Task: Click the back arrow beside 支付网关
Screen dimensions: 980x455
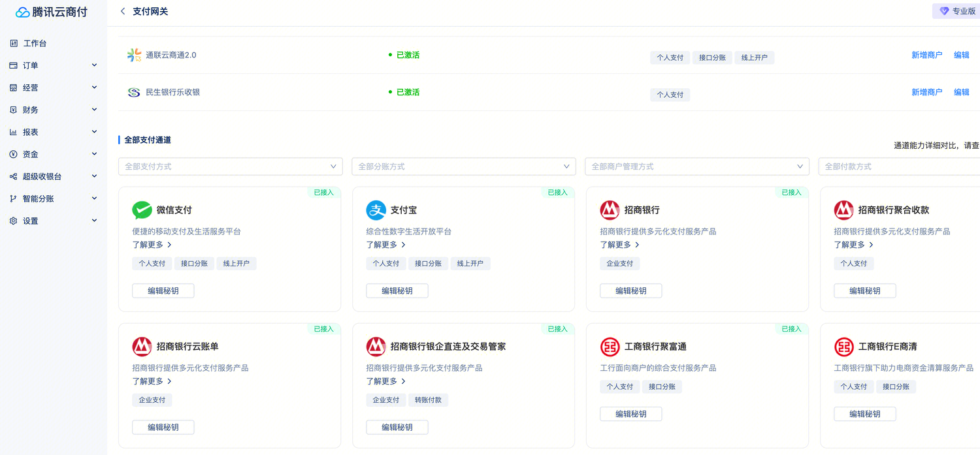Action: [x=122, y=11]
